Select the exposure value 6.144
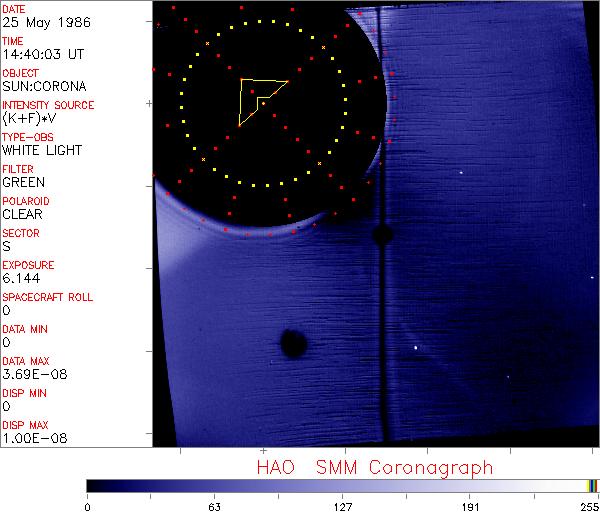 pyautogui.click(x=20, y=278)
